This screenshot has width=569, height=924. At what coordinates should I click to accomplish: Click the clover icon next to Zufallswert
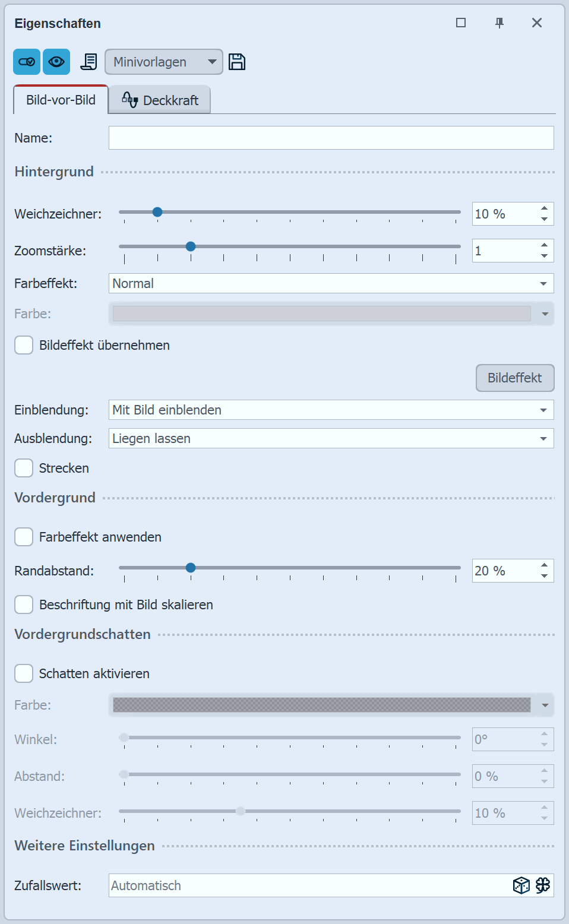pyautogui.click(x=543, y=885)
